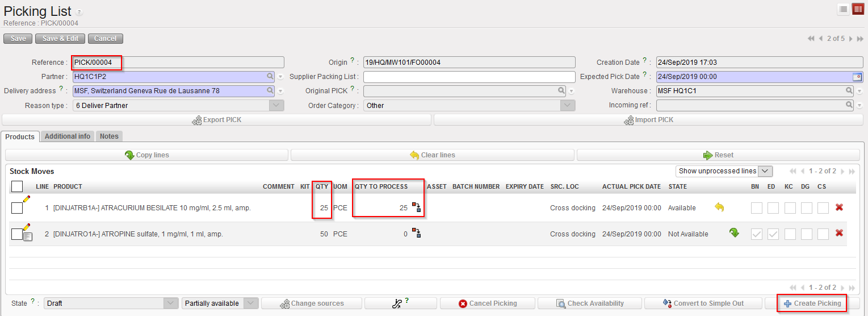The width and height of the screenshot is (868, 316).
Task: Tick the checkbox for Atracurium Besilate line
Action: pos(17,208)
